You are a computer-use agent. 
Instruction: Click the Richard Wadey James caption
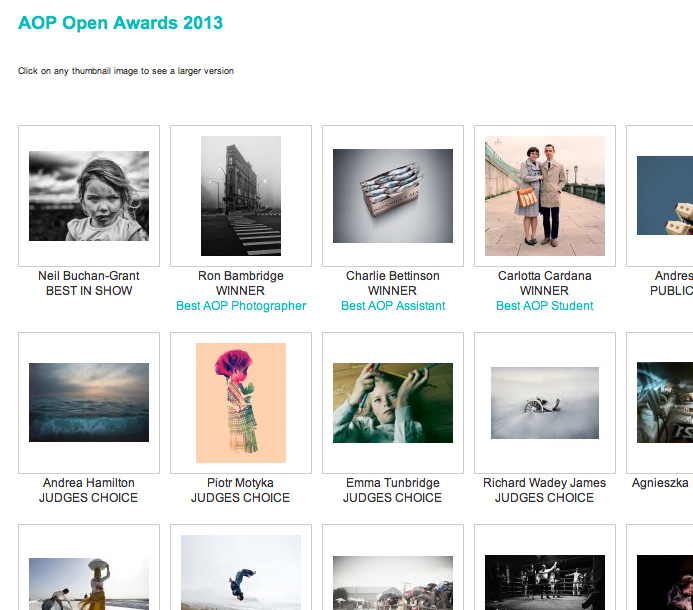tap(544, 483)
